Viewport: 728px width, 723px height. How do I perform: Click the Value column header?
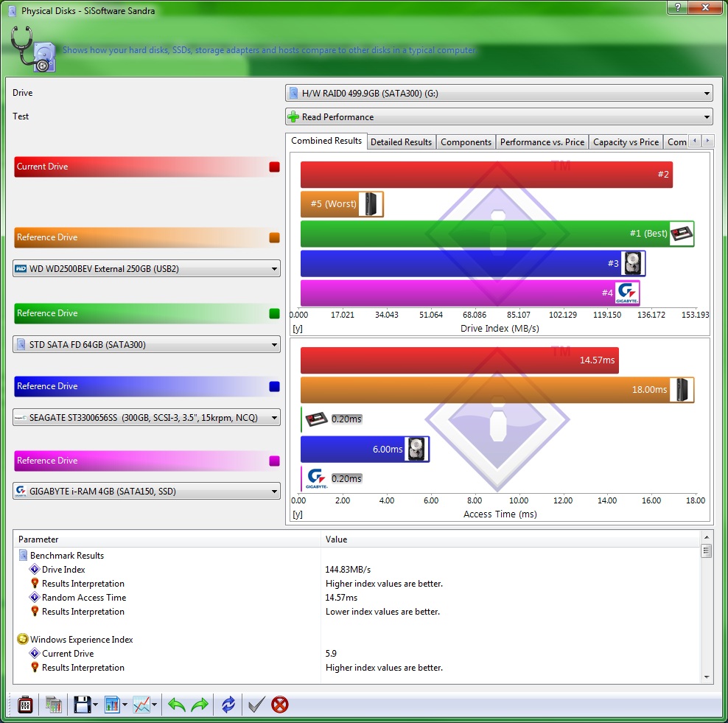[x=510, y=539]
